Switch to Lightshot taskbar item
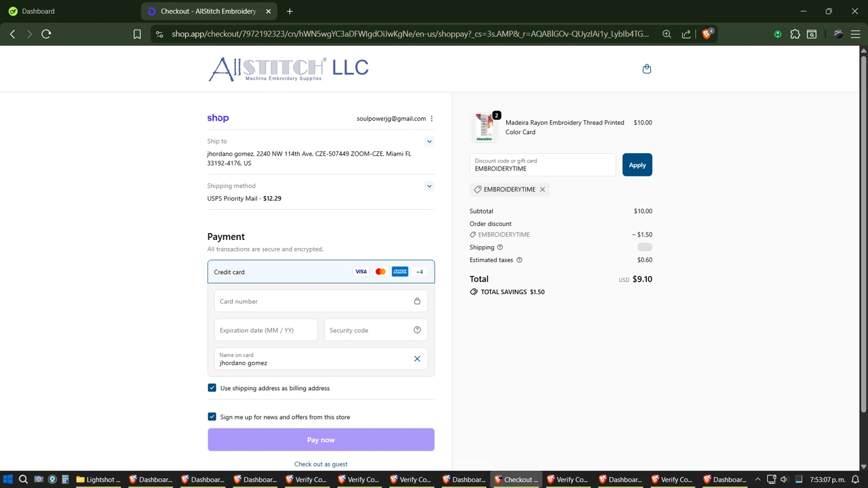The image size is (868, 488). pyautogui.click(x=98, y=479)
